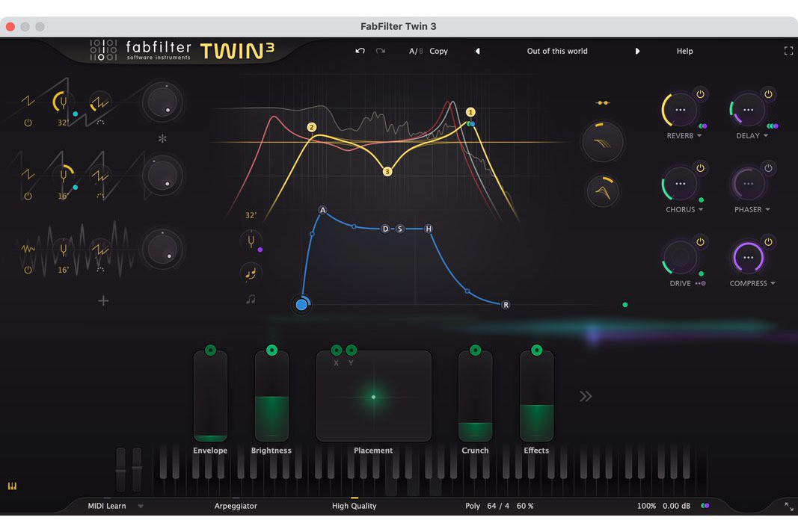Click the 64 / 4 voices setting

(x=498, y=506)
